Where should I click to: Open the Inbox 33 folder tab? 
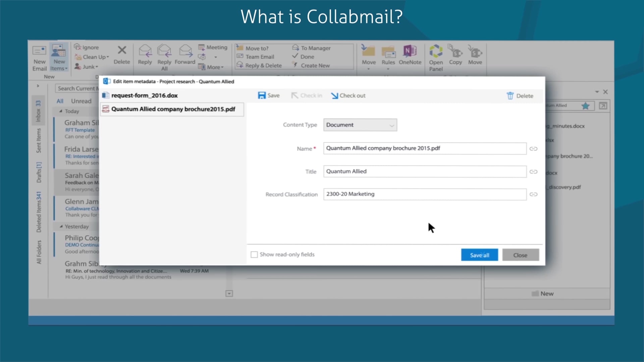click(38, 111)
